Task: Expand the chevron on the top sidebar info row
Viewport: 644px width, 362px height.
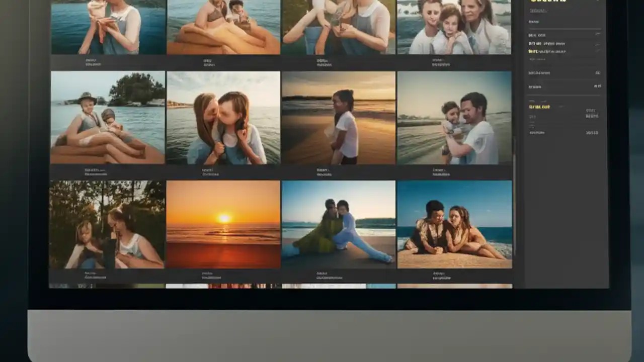Action: coord(598,34)
